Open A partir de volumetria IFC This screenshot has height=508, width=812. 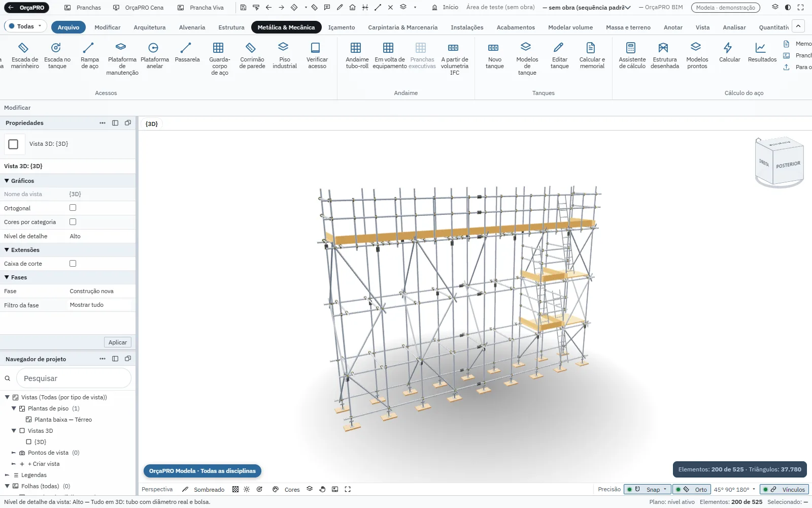pyautogui.click(x=454, y=59)
